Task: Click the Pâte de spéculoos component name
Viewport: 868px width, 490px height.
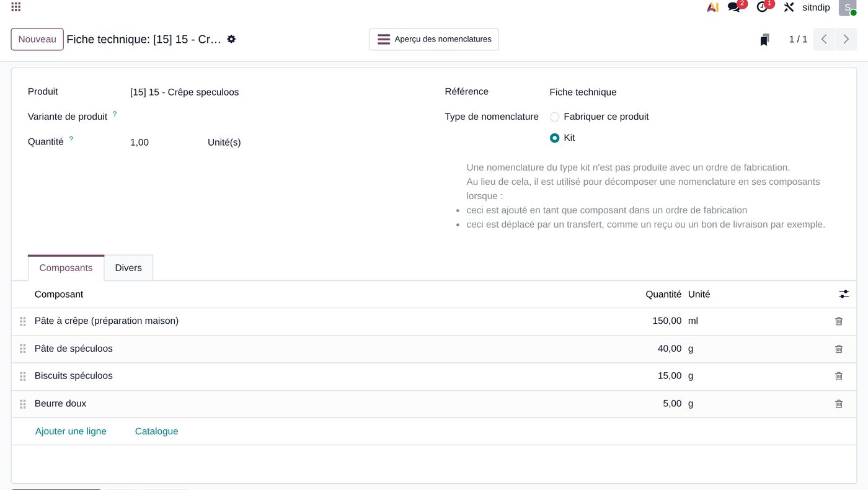Action: (74, 349)
